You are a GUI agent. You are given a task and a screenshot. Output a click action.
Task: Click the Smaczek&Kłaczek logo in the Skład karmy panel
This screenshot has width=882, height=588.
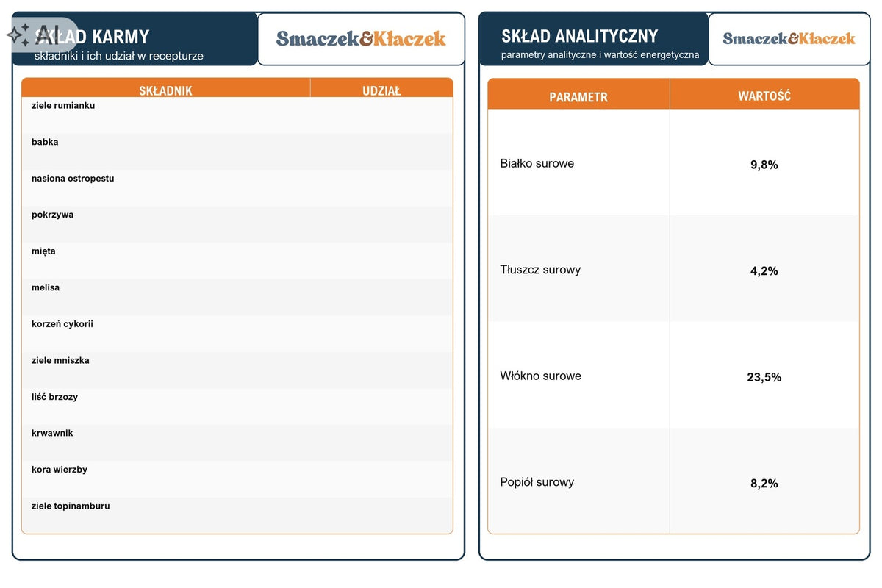click(361, 38)
